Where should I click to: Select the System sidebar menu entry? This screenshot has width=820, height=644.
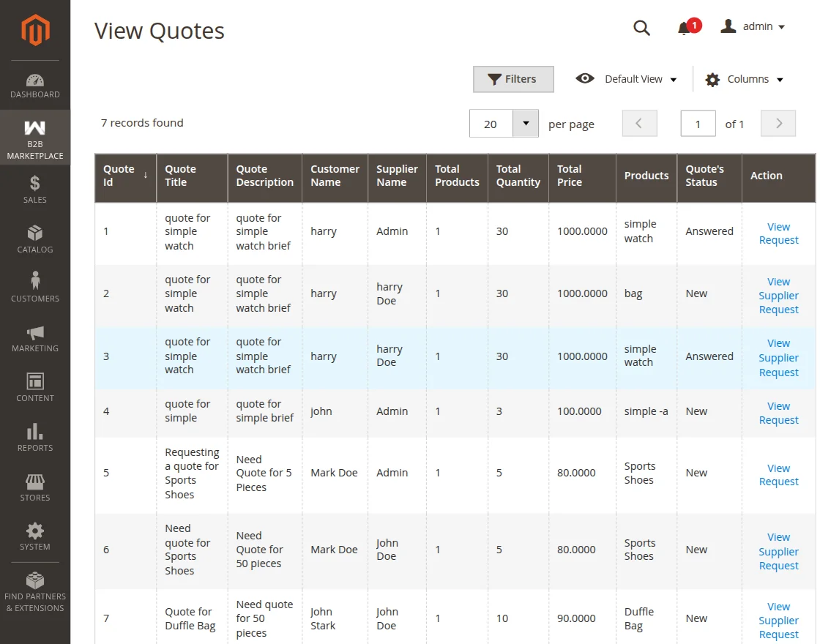34,535
